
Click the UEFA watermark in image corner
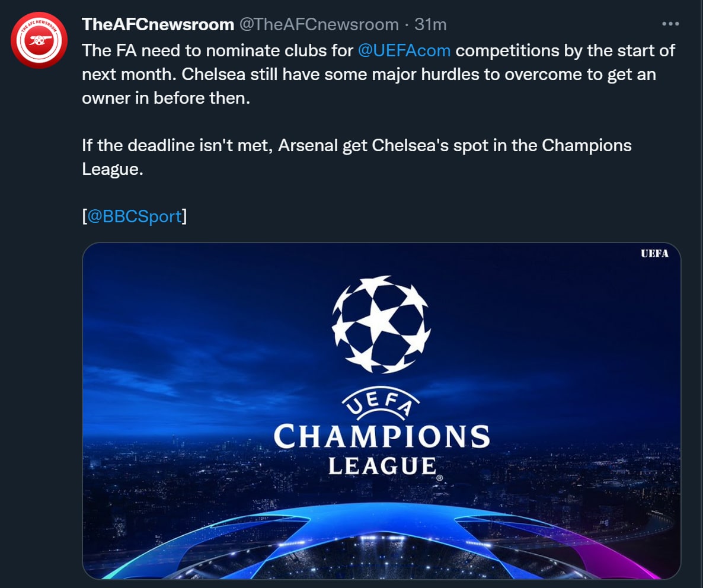coord(654,254)
